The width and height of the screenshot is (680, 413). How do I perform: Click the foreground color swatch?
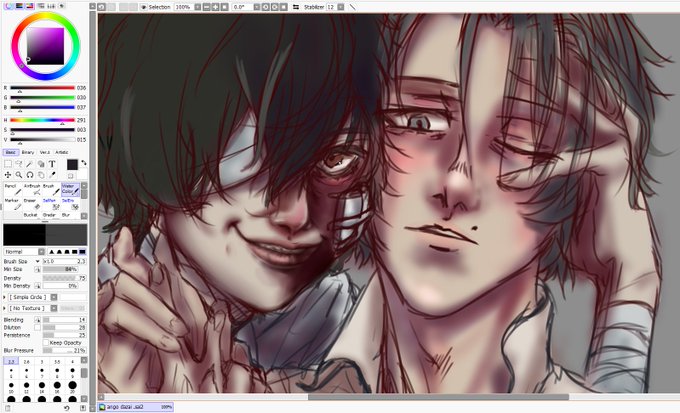(x=72, y=164)
